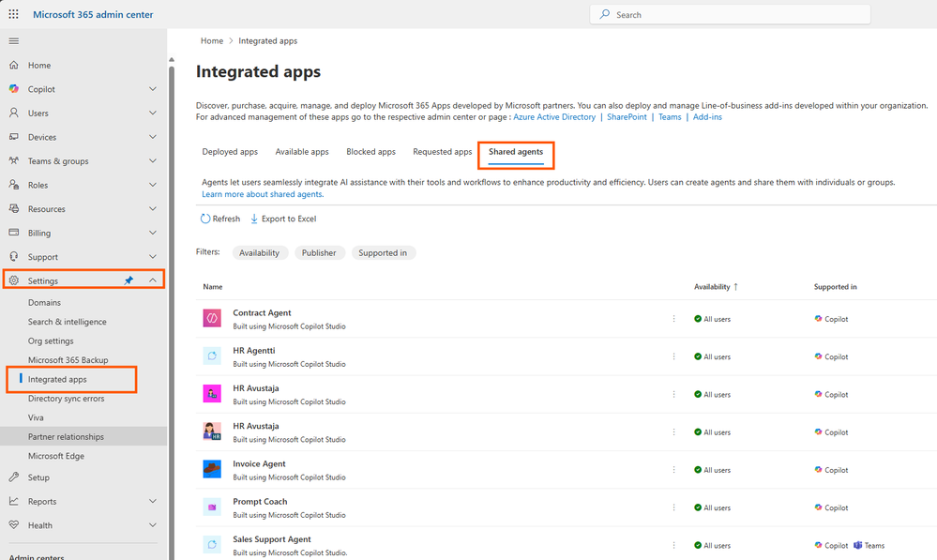Click the Reports chart icon
937x560 pixels.
tap(14, 501)
